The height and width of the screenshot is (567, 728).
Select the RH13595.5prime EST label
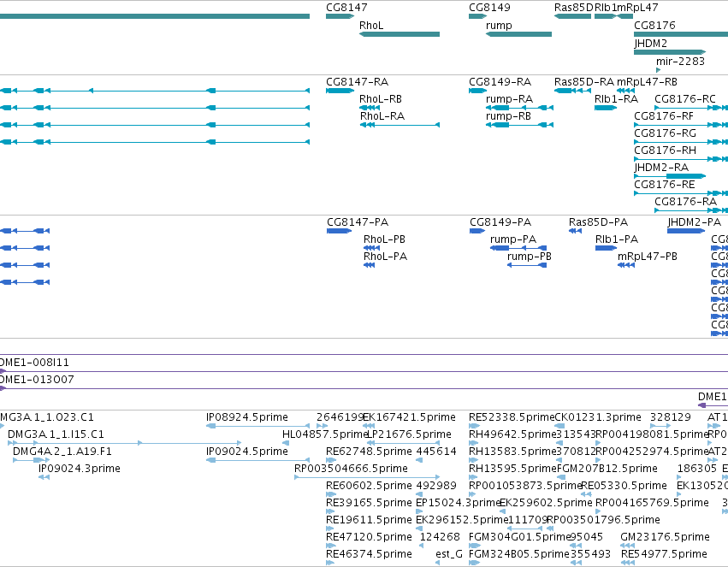[512, 469]
